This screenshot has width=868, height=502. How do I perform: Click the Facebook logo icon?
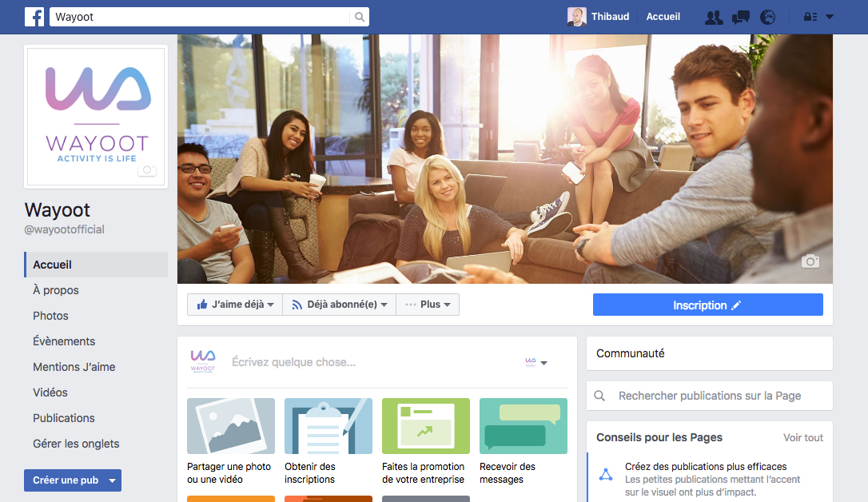34,17
